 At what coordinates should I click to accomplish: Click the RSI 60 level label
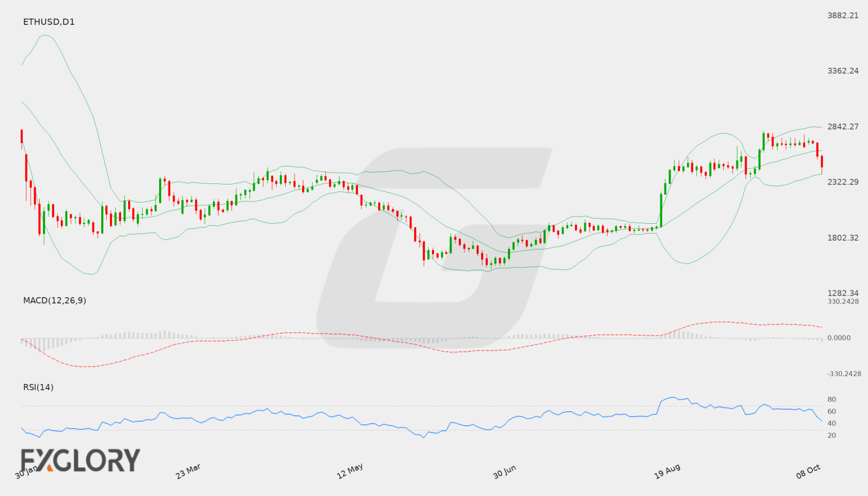click(x=831, y=411)
